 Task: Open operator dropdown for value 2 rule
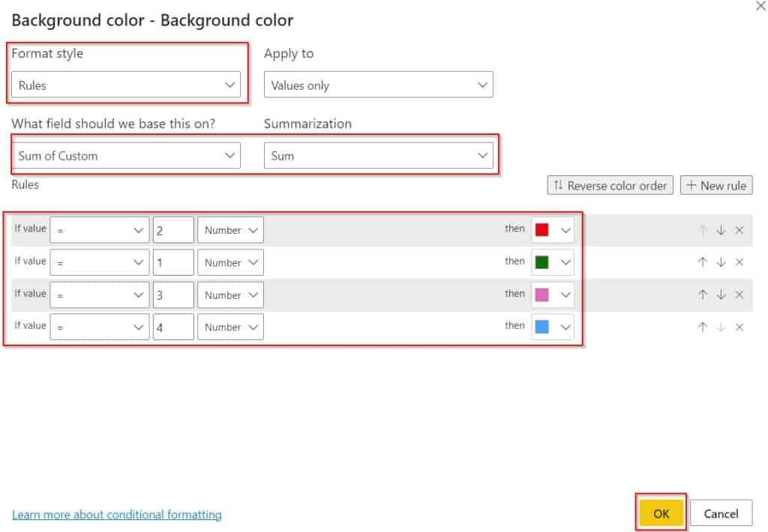click(x=100, y=230)
